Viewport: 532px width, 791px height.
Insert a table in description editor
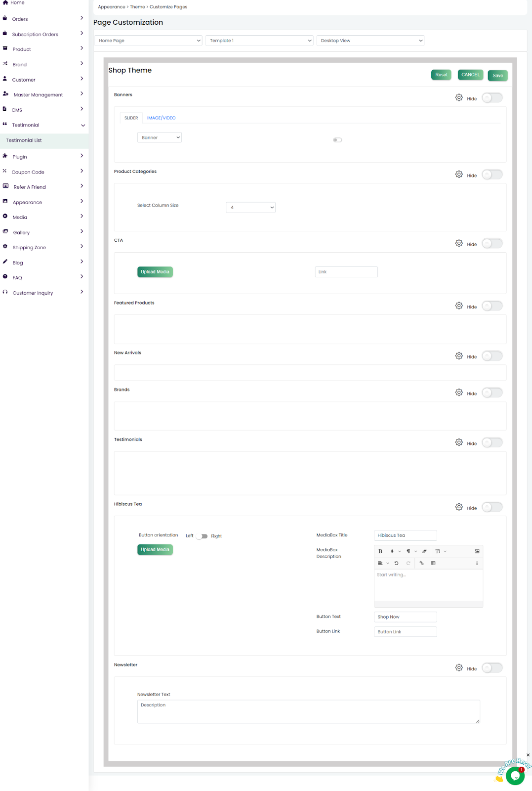(x=433, y=563)
